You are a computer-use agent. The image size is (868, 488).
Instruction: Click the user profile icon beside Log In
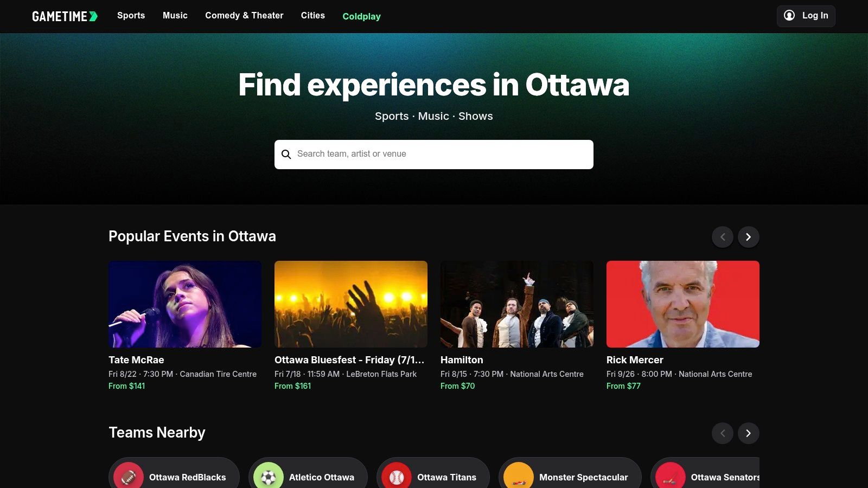(789, 16)
